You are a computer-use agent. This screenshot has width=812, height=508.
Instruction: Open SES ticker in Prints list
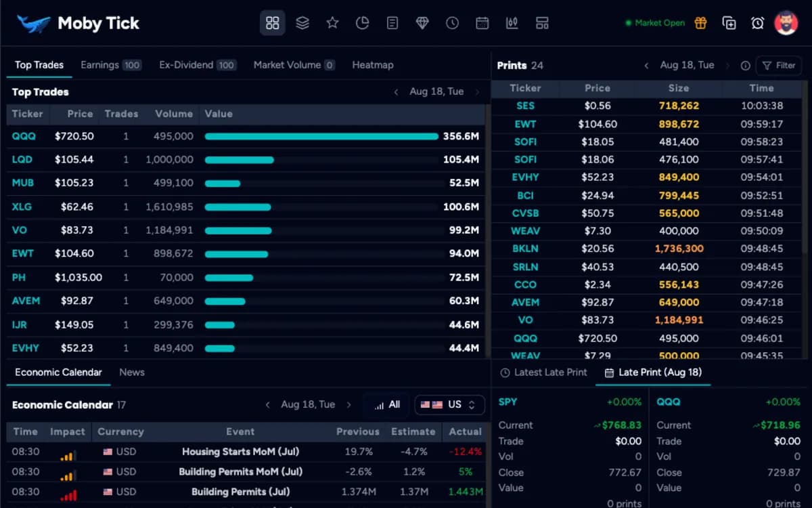(525, 106)
